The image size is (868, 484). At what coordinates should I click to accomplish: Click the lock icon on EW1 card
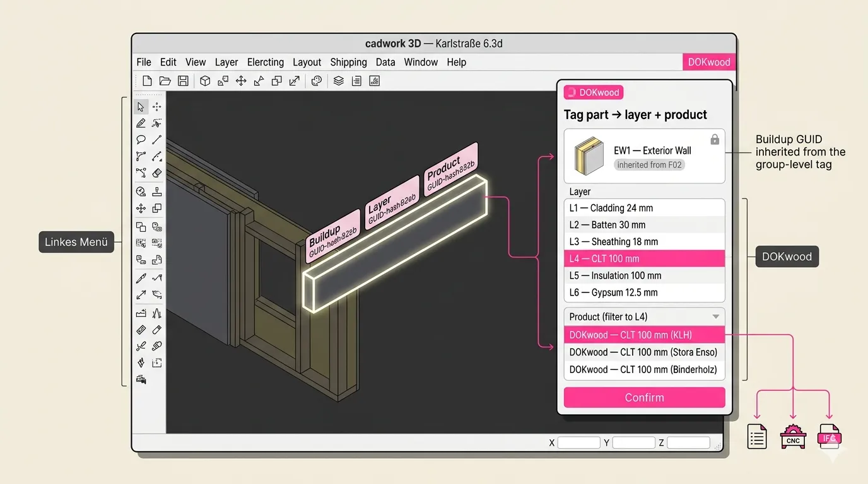(x=715, y=139)
